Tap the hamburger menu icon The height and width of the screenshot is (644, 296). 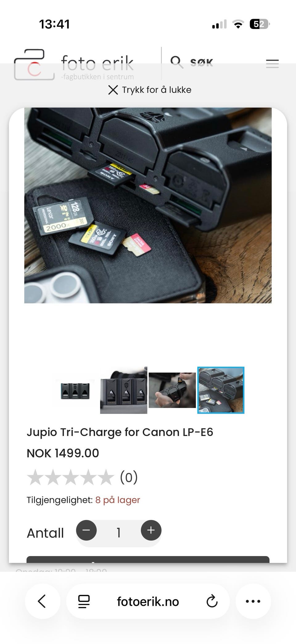tap(272, 64)
